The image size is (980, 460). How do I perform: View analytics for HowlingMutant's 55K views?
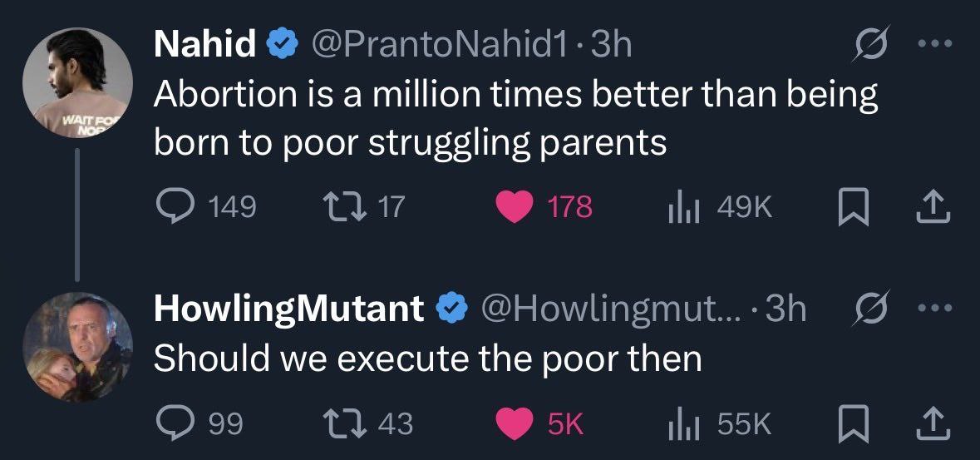681,424
